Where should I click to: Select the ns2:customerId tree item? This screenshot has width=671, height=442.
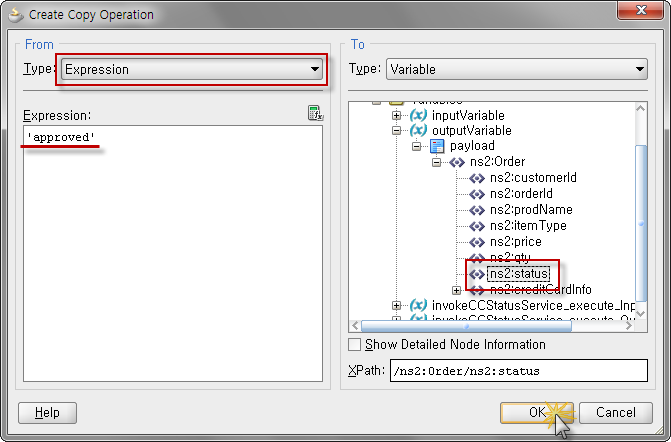[533, 178]
